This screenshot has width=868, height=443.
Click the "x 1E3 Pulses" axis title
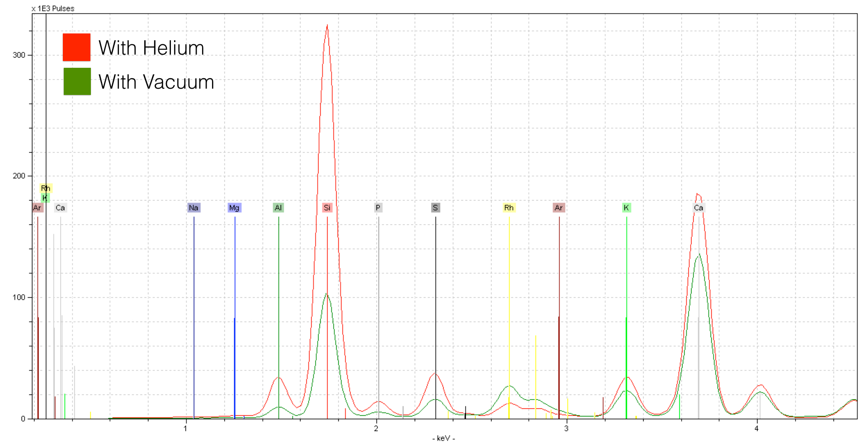53,9
